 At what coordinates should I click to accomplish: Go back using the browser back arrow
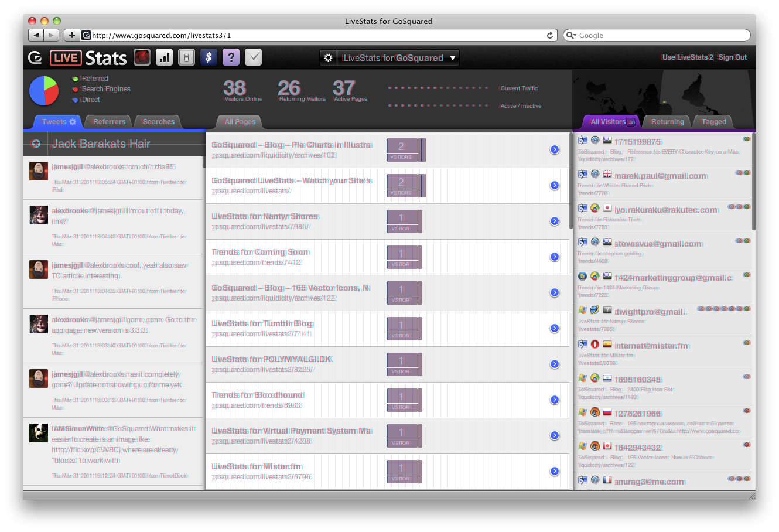pyautogui.click(x=36, y=35)
